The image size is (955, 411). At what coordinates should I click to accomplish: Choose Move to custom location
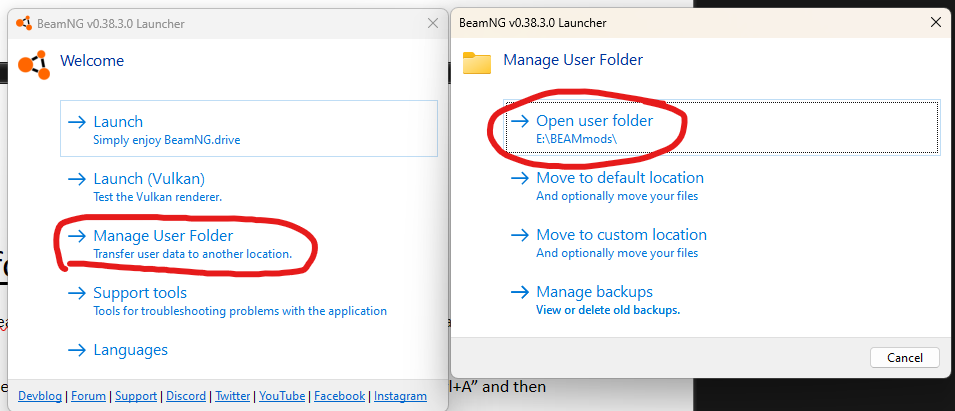pyautogui.click(x=721, y=242)
